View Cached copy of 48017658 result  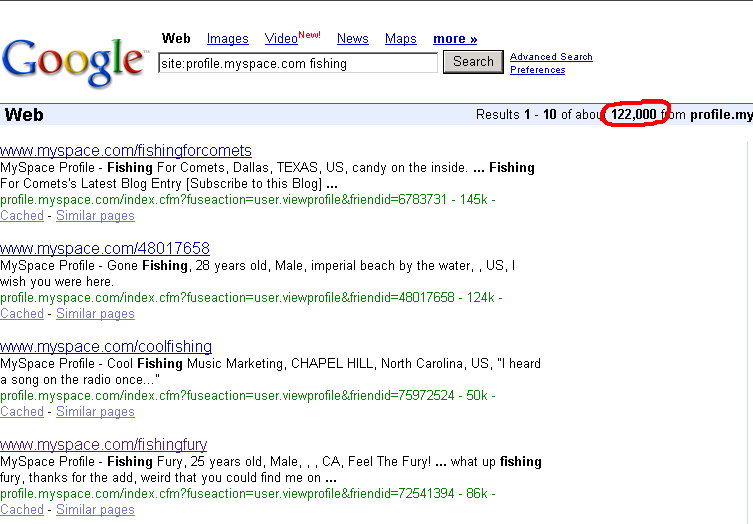click(x=22, y=314)
